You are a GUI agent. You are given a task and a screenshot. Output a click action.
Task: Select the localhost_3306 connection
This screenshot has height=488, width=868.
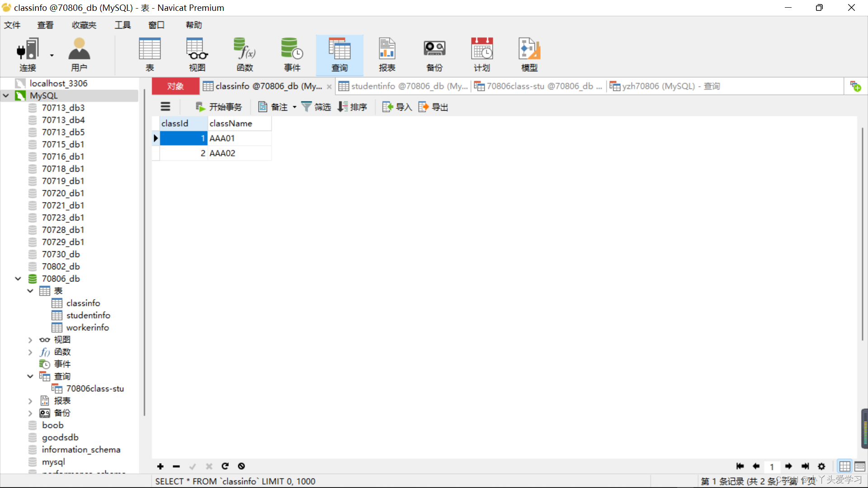58,84
